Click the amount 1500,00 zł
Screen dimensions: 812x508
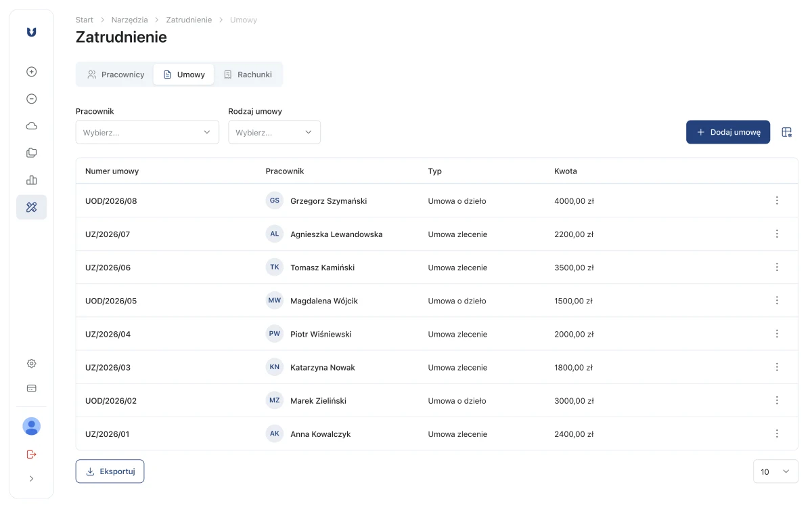tap(573, 301)
